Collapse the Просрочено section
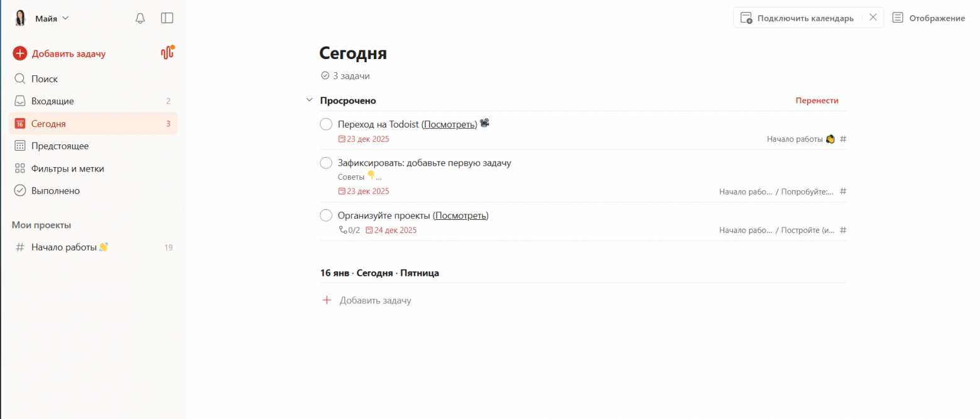 click(x=309, y=101)
